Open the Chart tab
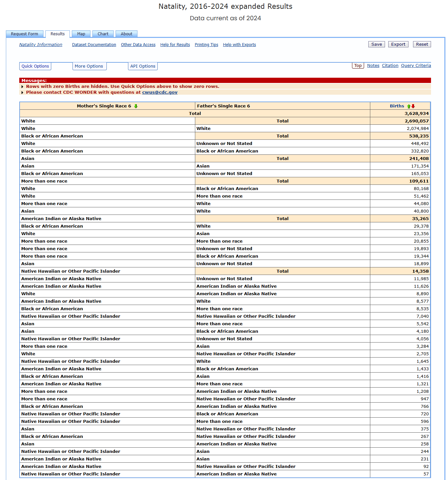 pos(103,34)
